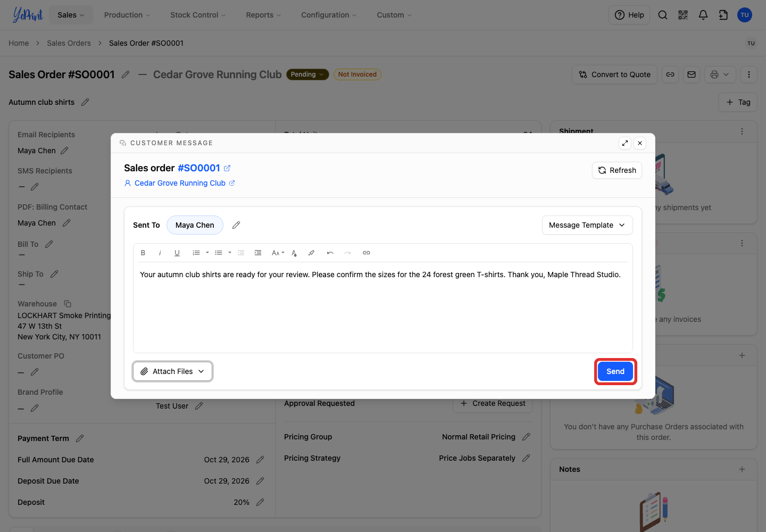Click the new document icon in top bar
Image resolution: width=766 pixels, height=532 pixels.
point(723,15)
